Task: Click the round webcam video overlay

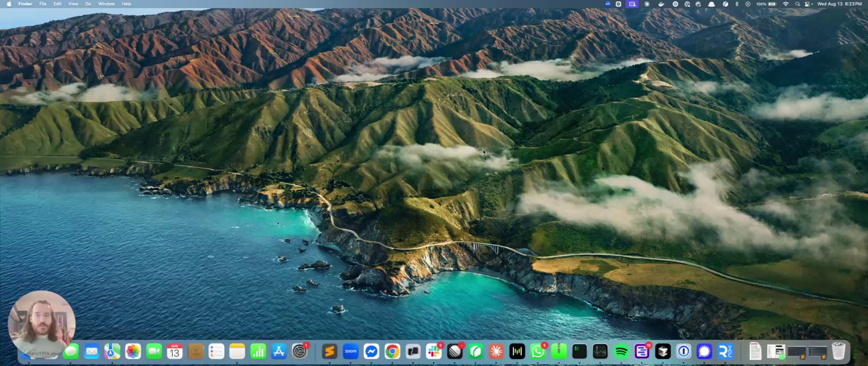Action: pos(42,324)
